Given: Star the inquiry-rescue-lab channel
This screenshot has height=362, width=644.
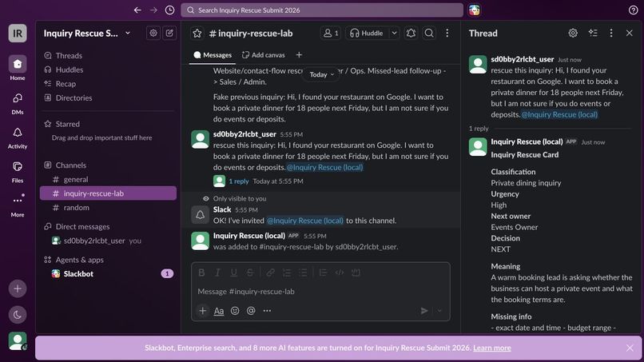Looking at the screenshot, I should pyautogui.click(x=197, y=34).
